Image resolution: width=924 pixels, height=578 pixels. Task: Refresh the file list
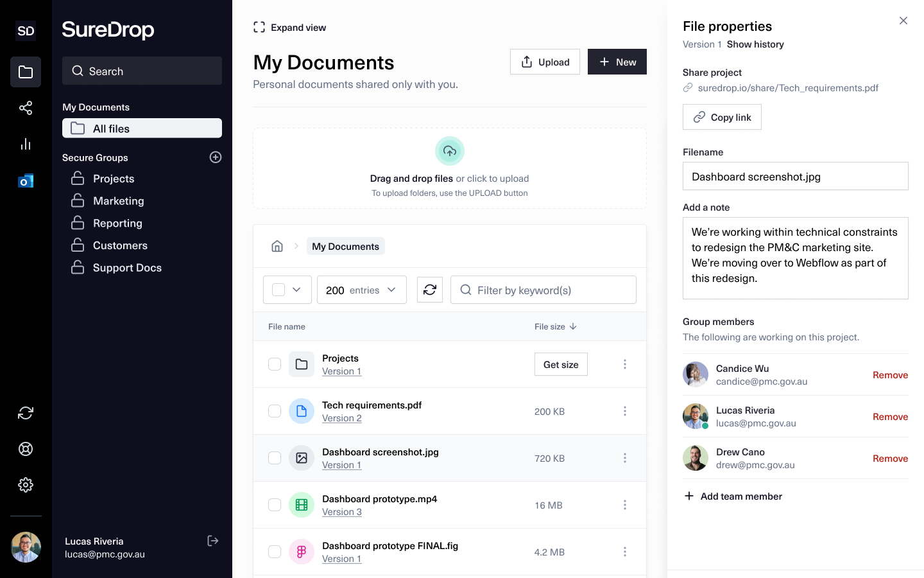(x=430, y=290)
